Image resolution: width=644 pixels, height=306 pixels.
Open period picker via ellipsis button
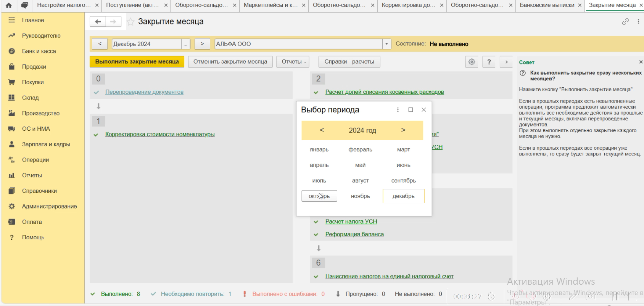185,44
